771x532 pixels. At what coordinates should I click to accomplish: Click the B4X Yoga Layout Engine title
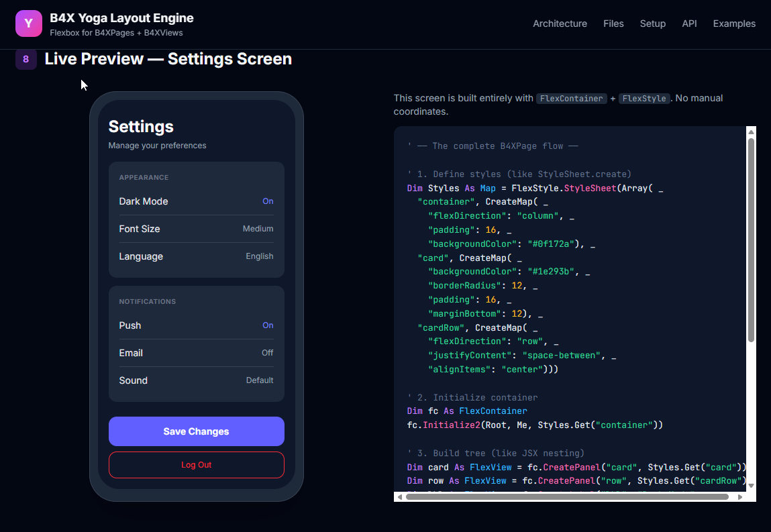point(121,18)
